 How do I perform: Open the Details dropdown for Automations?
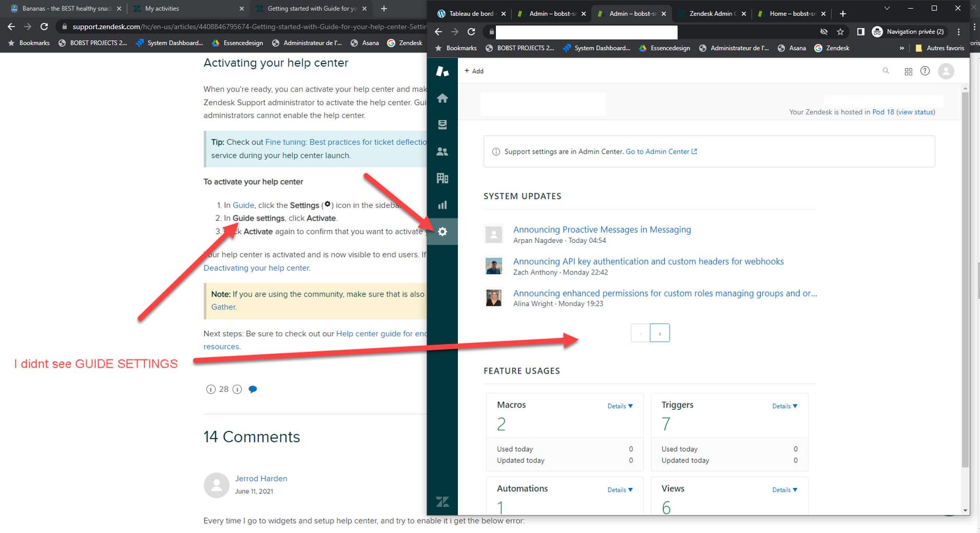pos(620,489)
